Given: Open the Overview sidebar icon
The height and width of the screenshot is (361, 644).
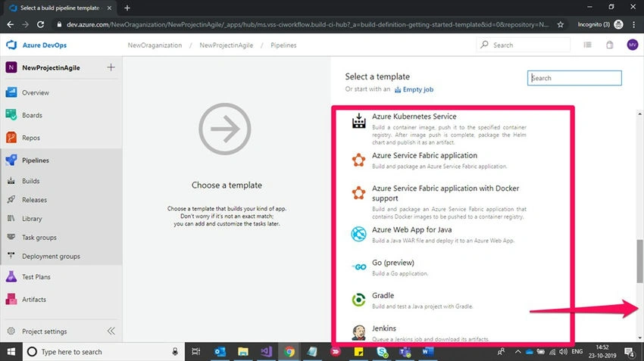Looking at the screenshot, I should tap(11, 92).
